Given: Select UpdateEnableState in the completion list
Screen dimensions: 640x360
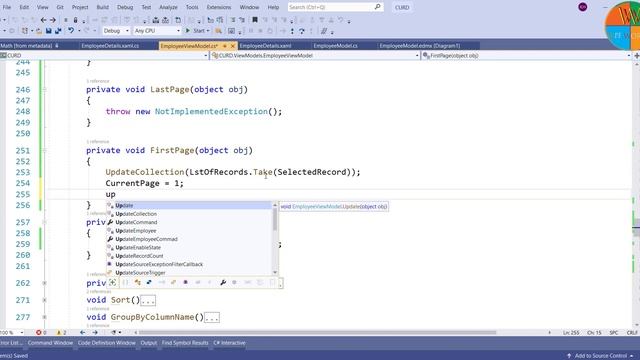Looking at the screenshot, I should pyautogui.click(x=189, y=247).
